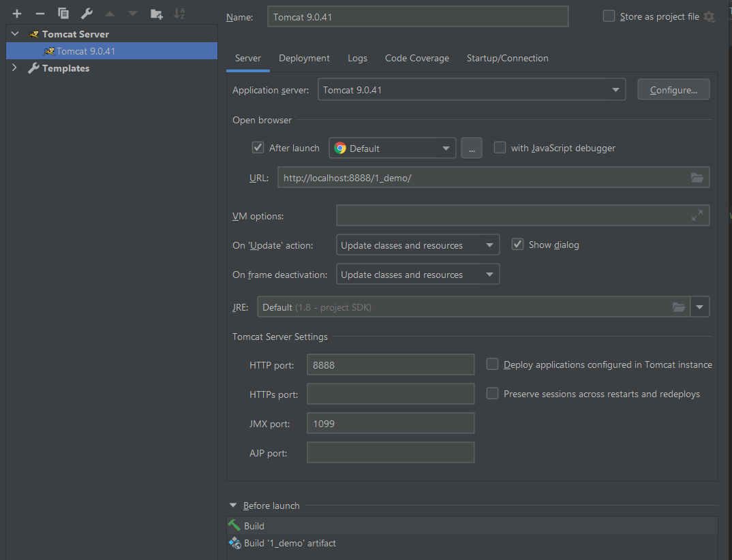Edit configuration templates via the wrench icon
This screenshot has height=560, width=732.
click(86, 13)
